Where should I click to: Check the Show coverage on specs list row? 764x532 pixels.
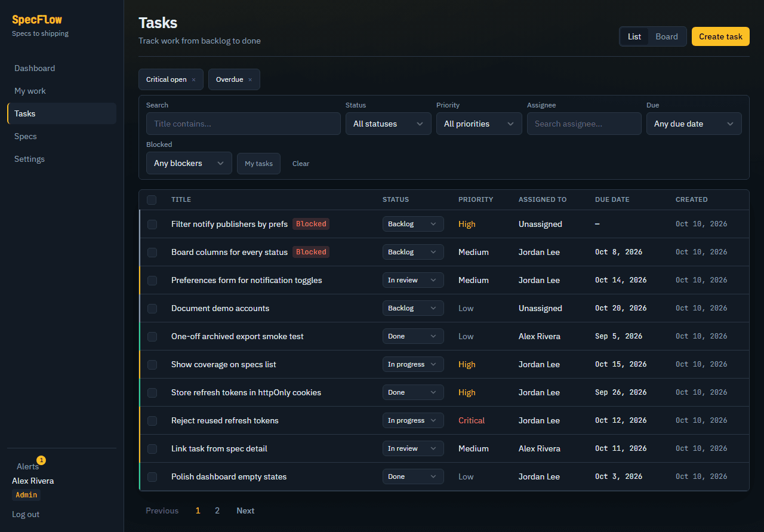point(152,365)
